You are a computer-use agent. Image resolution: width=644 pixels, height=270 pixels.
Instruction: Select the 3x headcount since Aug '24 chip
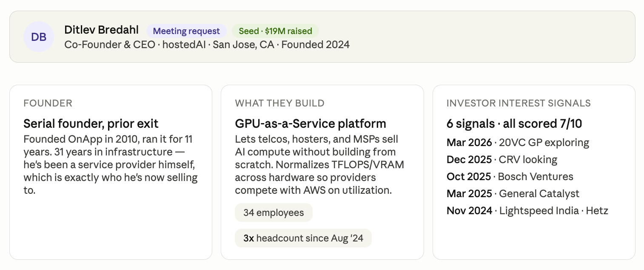point(303,238)
